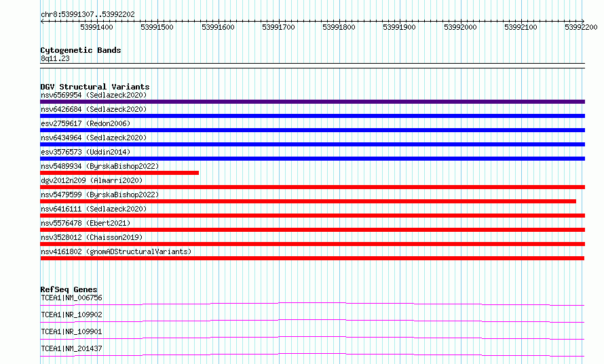Click the 53992200 ruler position
The height and width of the screenshot is (364, 604).
tap(582, 27)
